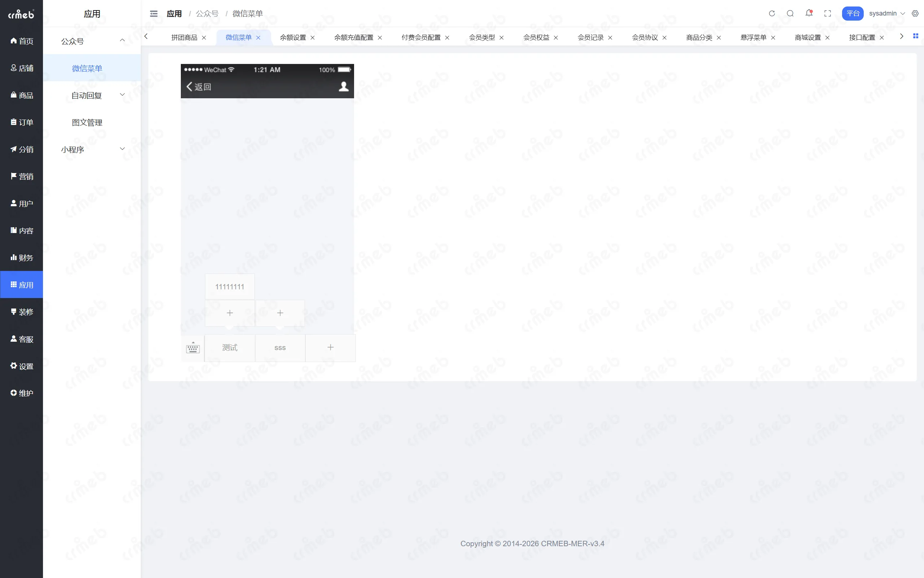
Task: Open notifications bell icon
Action: pyautogui.click(x=809, y=13)
